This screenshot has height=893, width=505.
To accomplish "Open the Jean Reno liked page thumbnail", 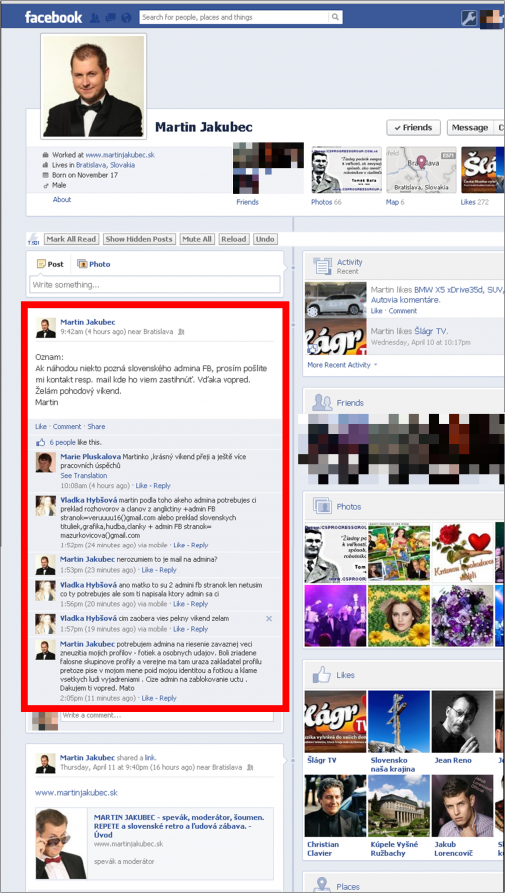I will click(462, 722).
